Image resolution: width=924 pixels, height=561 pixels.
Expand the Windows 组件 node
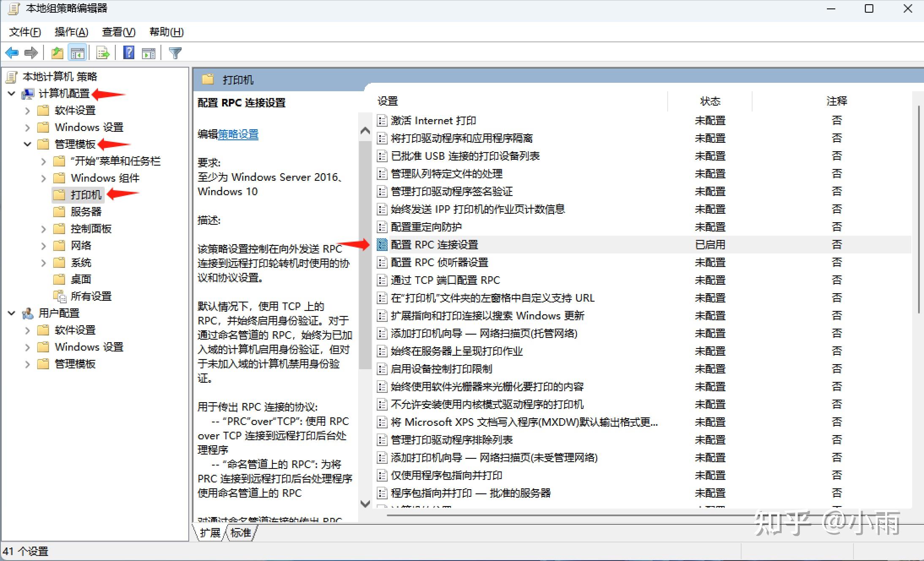coord(43,178)
